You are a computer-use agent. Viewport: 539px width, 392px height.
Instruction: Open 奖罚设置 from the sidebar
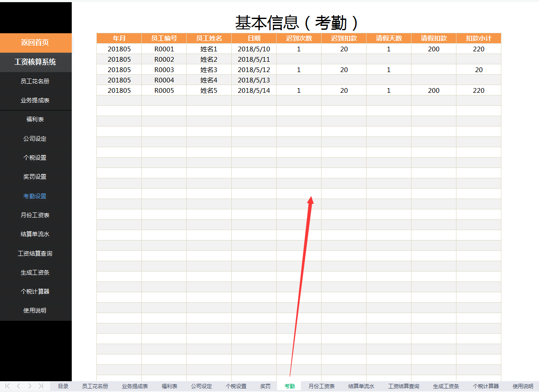(35, 177)
